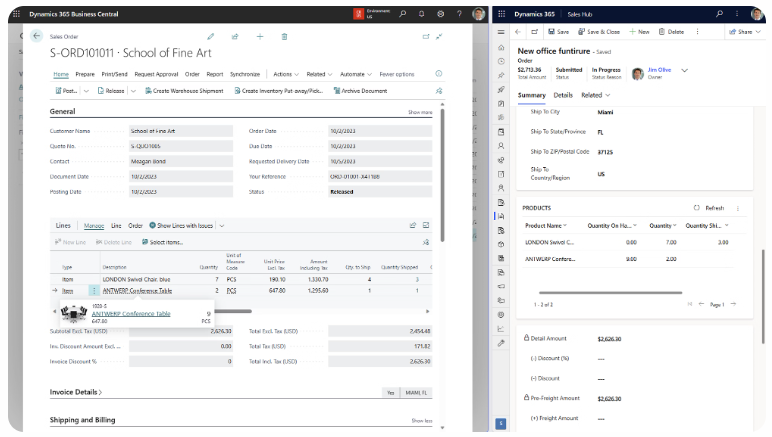Click Save & Close in Sales Hub
The height and width of the screenshot is (437, 772).
click(599, 32)
